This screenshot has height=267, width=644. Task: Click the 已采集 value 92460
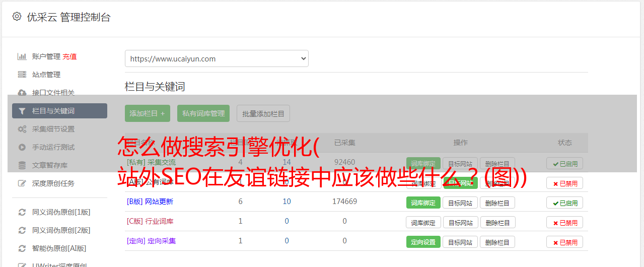(x=344, y=162)
